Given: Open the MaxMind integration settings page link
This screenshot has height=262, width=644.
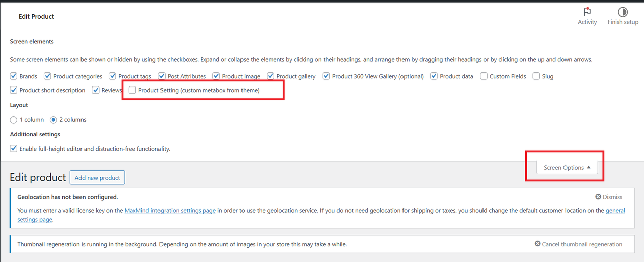Looking at the screenshot, I should (x=170, y=211).
